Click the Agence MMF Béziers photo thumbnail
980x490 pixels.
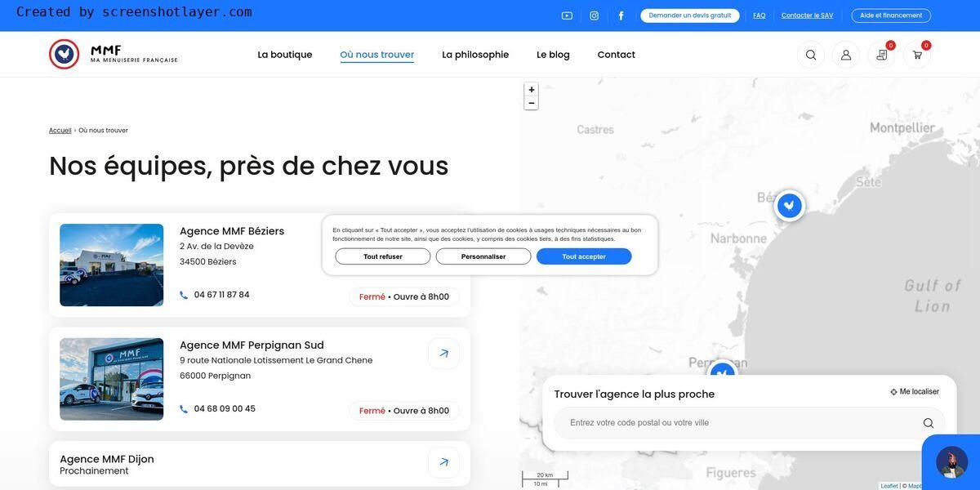click(111, 265)
